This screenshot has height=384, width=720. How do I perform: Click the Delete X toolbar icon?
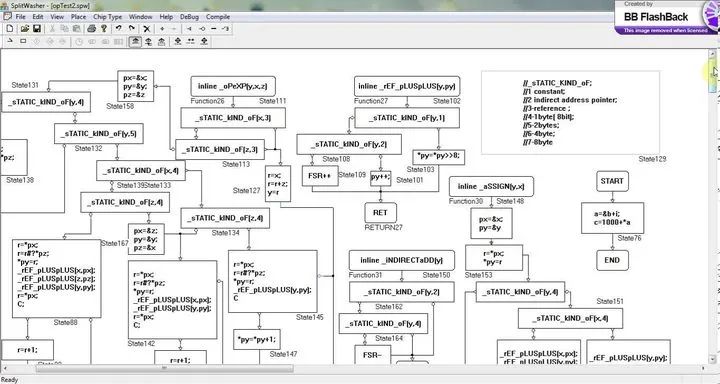point(147,28)
